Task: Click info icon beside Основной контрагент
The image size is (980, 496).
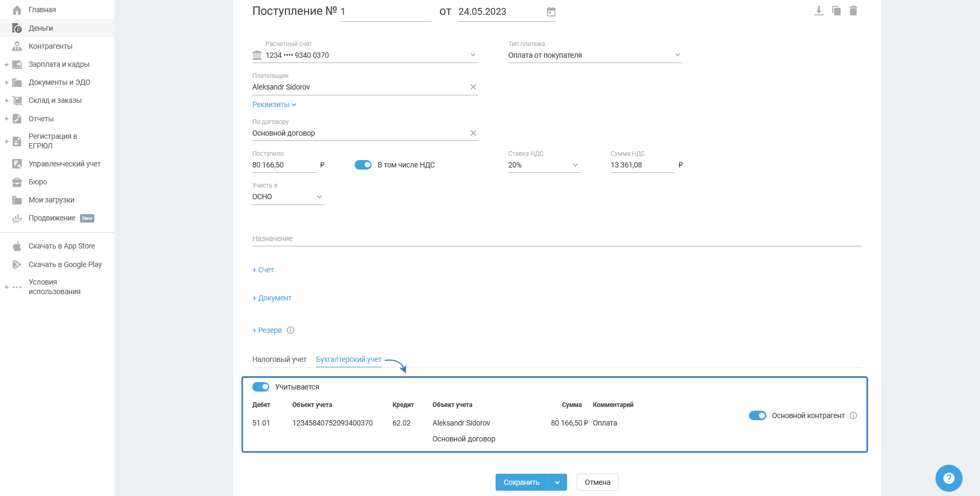Action: click(853, 415)
